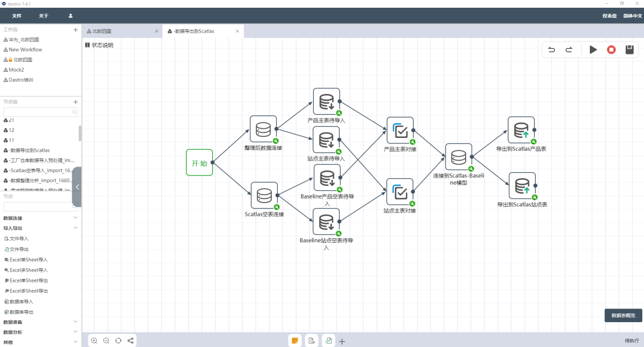Undo the last canvas action

pyautogui.click(x=552, y=50)
